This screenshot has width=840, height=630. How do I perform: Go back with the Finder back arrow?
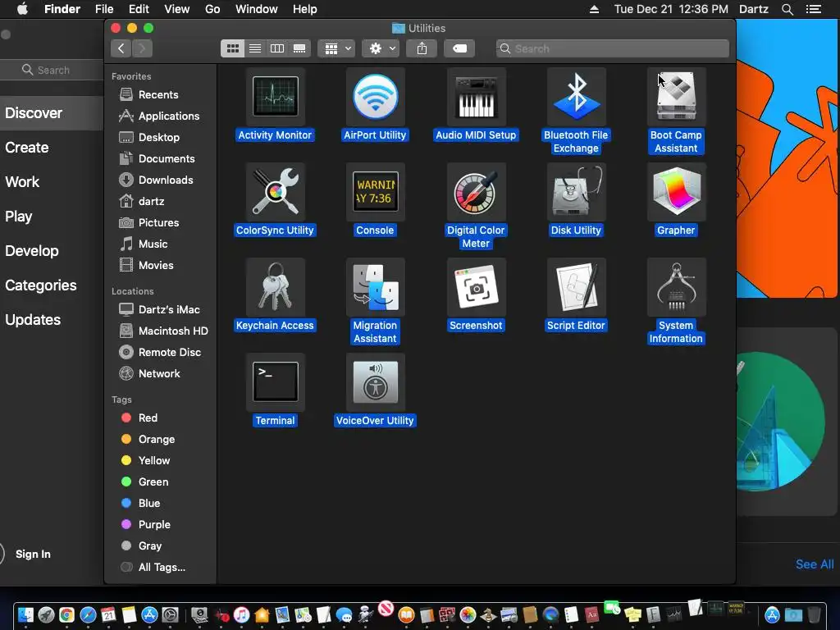pyautogui.click(x=121, y=48)
